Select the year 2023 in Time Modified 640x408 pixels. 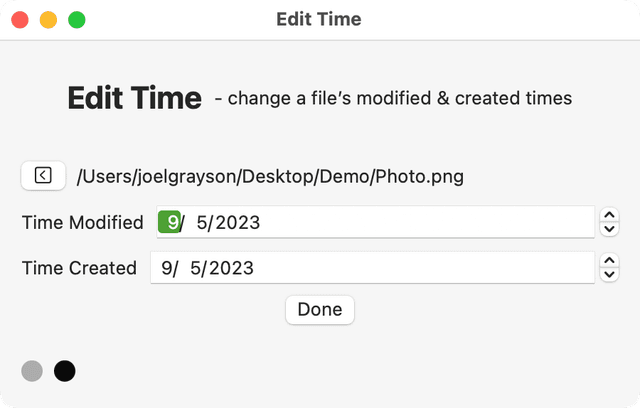click(236, 222)
